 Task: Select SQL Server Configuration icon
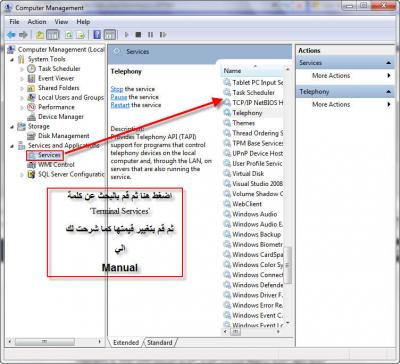pos(31,174)
